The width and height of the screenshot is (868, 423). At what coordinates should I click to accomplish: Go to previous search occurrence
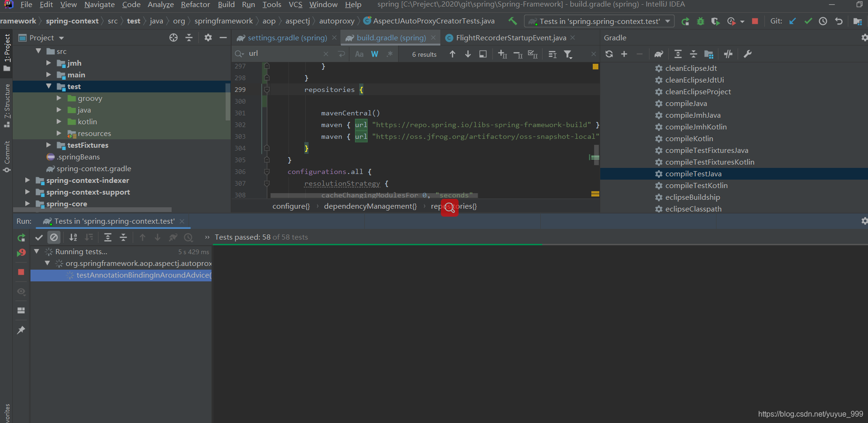point(453,54)
